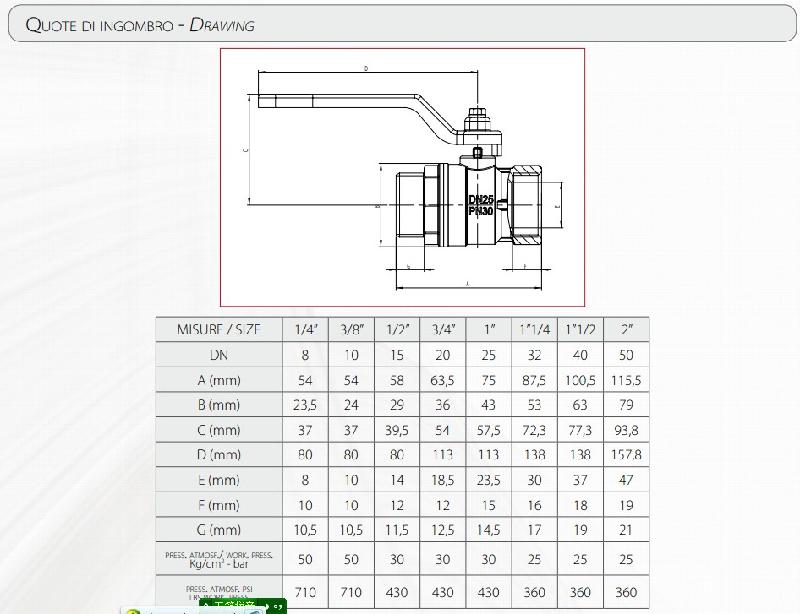
Task: Click the DN25 PN30 valve body label
Action: 481,205
